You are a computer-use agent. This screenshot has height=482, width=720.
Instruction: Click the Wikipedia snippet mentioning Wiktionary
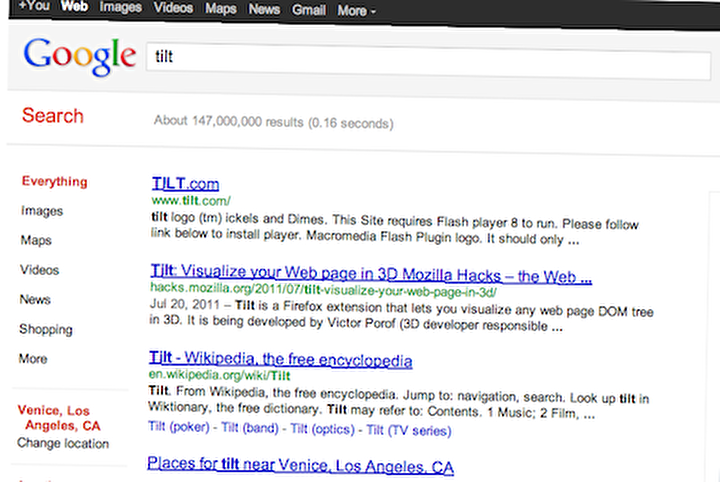[399, 403]
